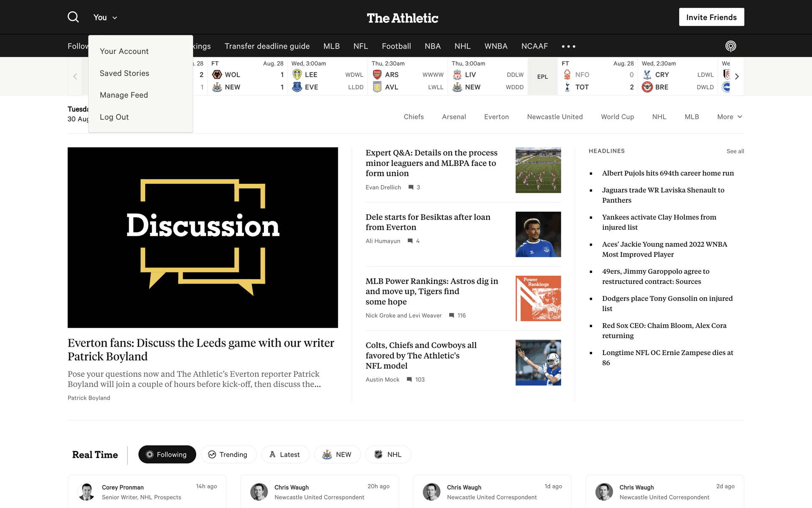Screen dimensions: 812x508
Task: Click the Arsenal crest in scoreboard
Action: (377, 75)
